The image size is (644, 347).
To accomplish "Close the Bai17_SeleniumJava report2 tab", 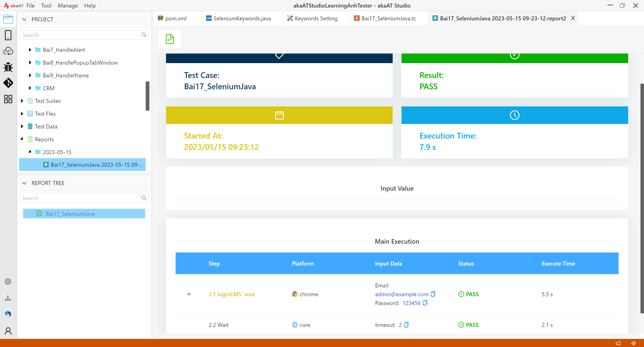I will (573, 18).
